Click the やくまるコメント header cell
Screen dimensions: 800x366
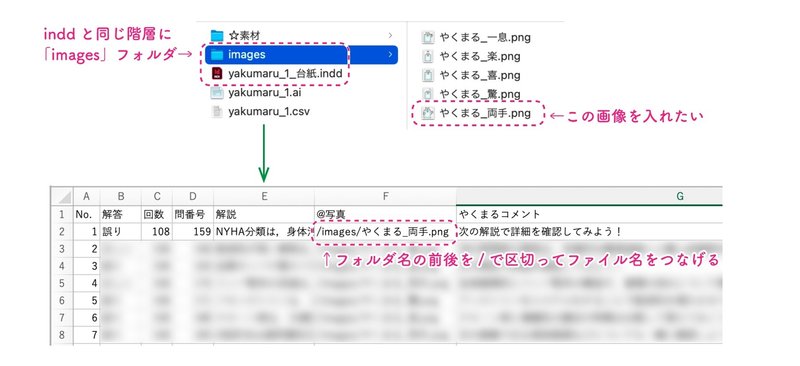tap(589, 214)
